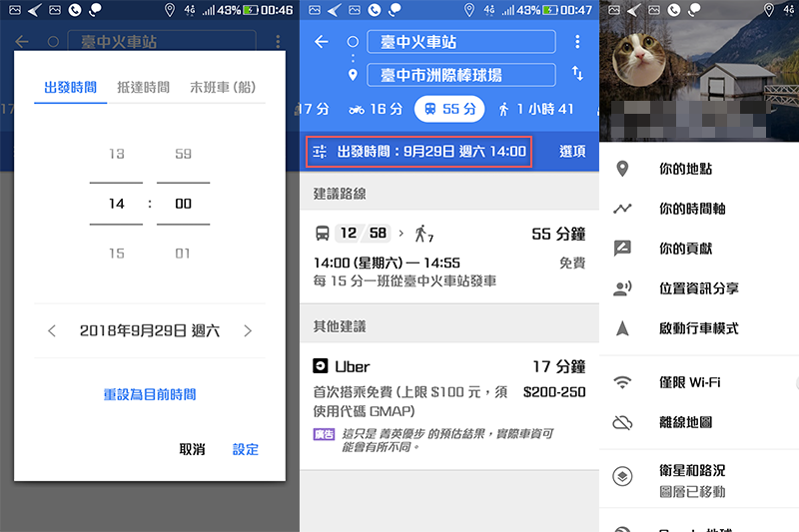Switch to the 抵達時間 tab
The image size is (799, 532).
[x=143, y=87]
